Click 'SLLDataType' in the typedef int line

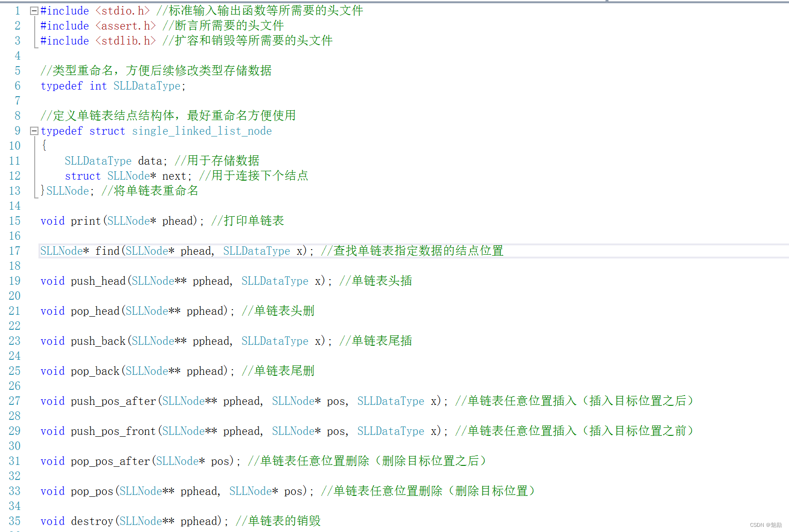[147, 86]
